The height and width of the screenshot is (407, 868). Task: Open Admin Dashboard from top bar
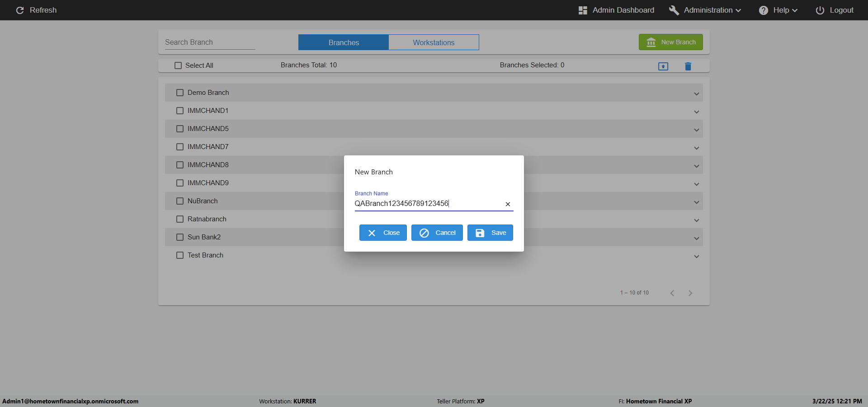(617, 10)
